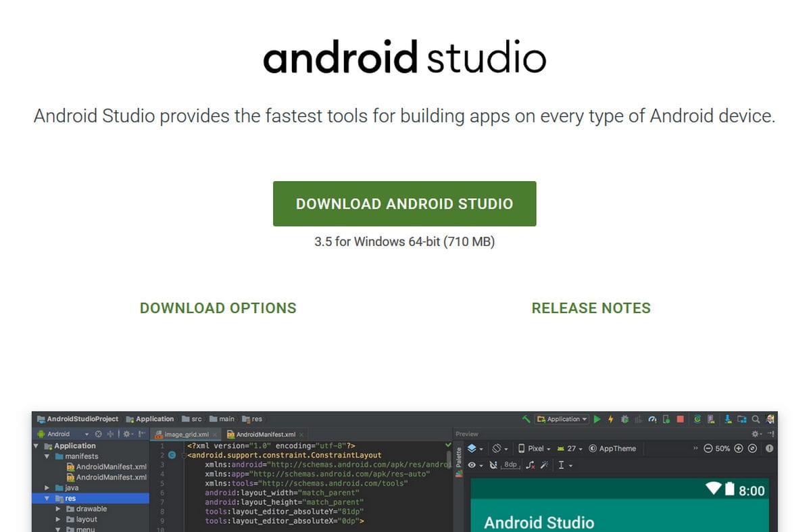Click the Application breadcrumb
Image resolution: width=811 pixels, height=532 pixels.
(150, 419)
